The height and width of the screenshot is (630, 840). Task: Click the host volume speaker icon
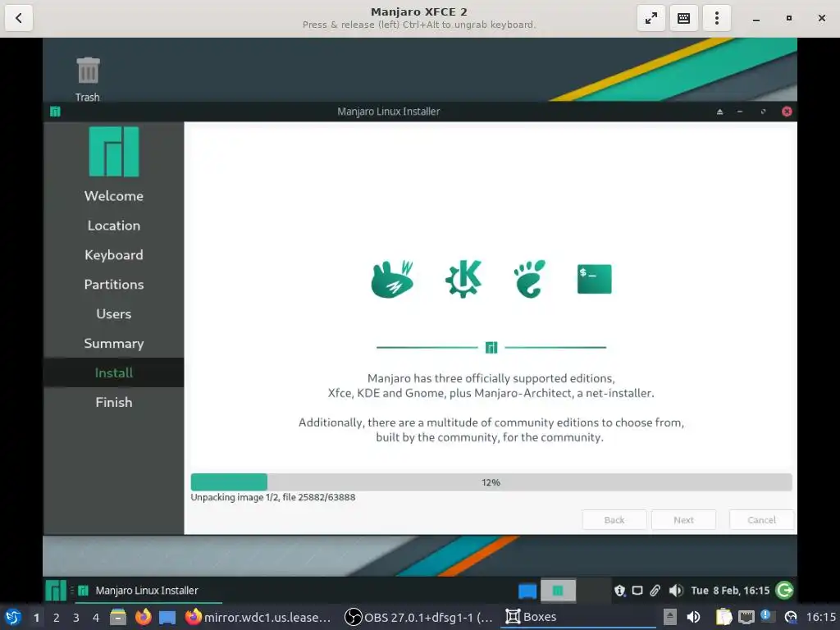click(x=693, y=617)
